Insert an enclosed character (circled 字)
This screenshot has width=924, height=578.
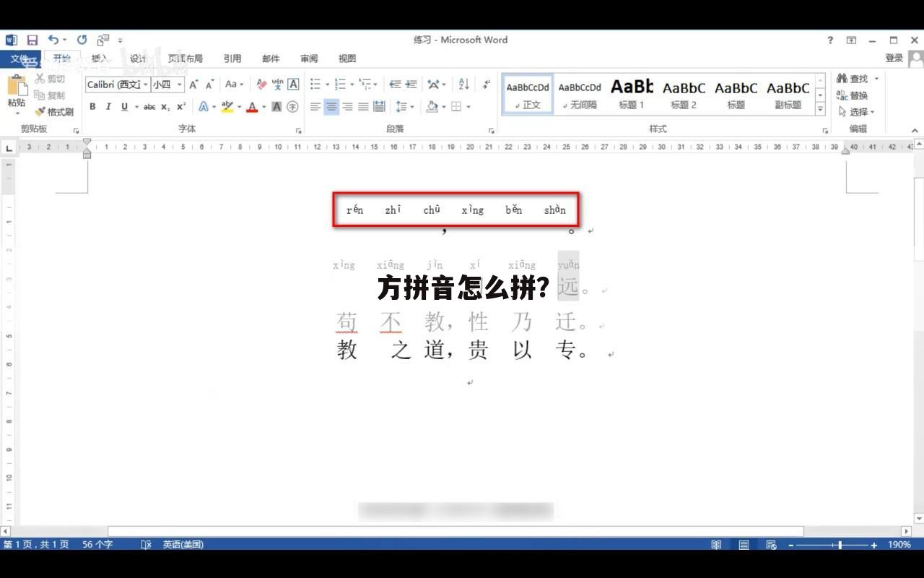pyautogui.click(x=292, y=107)
